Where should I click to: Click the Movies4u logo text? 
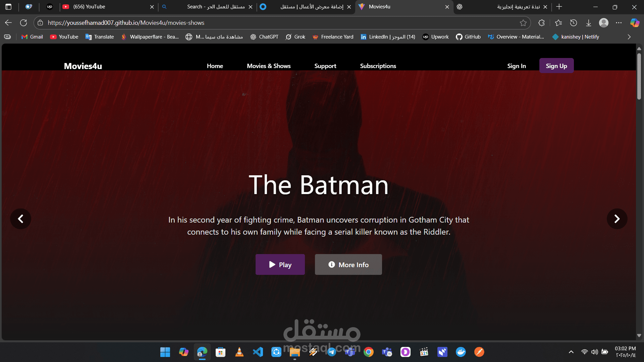click(x=83, y=66)
